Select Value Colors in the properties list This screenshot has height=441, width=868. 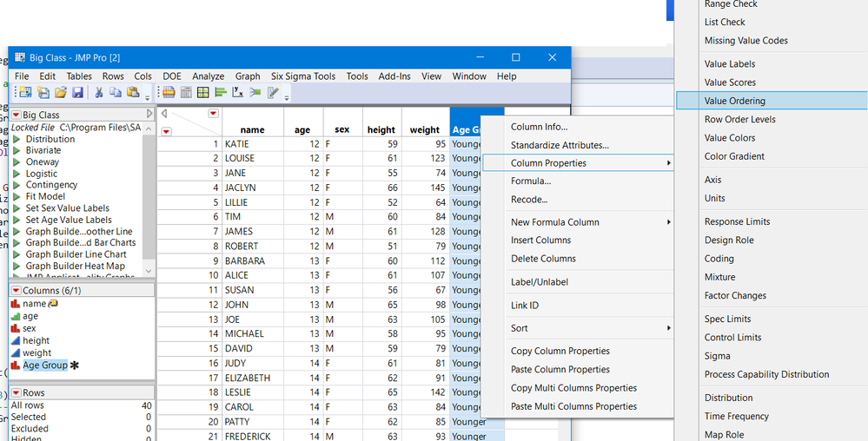tap(730, 138)
